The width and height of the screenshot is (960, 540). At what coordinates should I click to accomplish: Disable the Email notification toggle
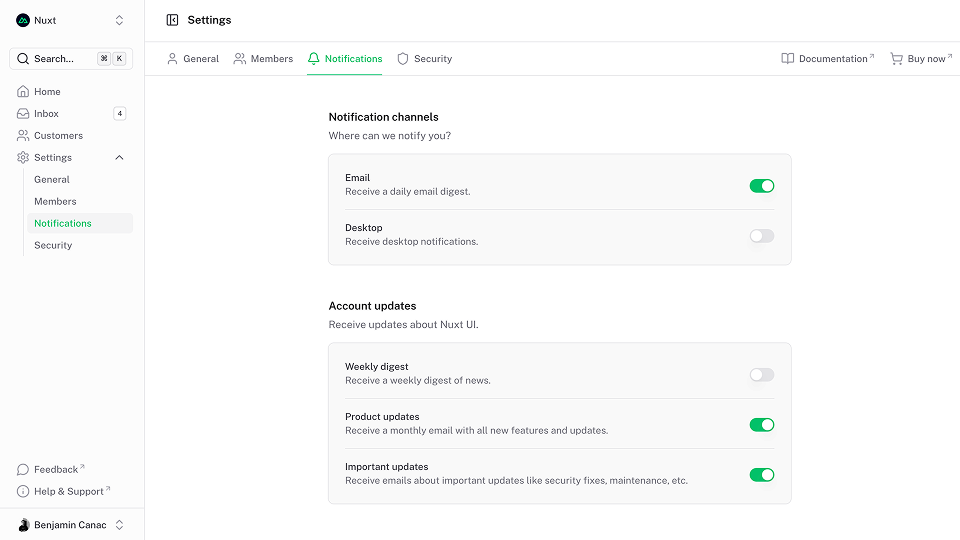tap(762, 186)
